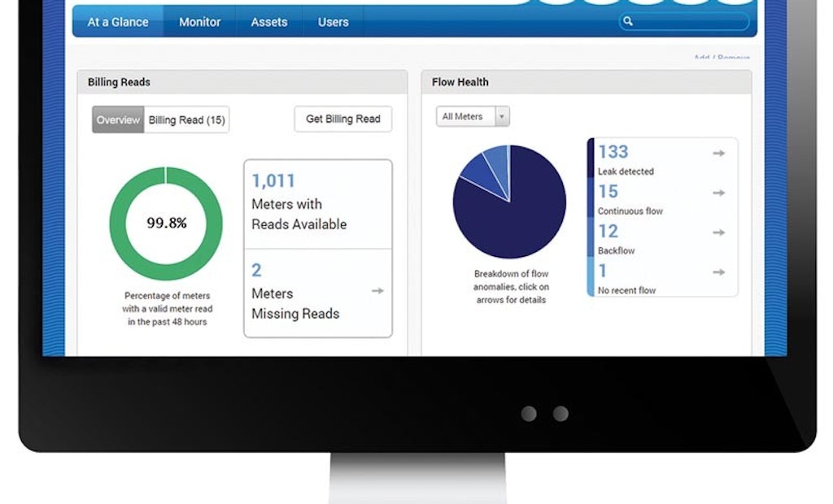Open the Monitor tab
This screenshot has width=833, height=504.
pyautogui.click(x=199, y=22)
